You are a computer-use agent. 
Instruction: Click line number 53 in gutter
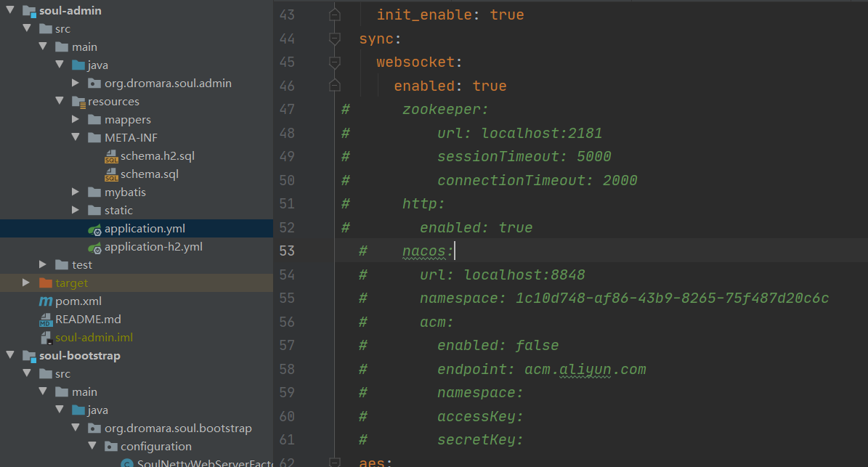tap(287, 251)
